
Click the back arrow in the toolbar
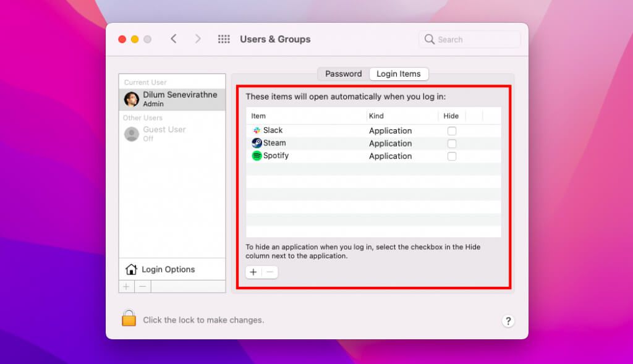(174, 39)
